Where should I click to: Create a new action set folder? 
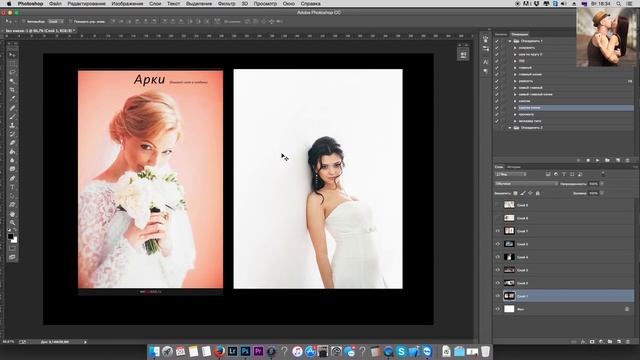pyautogui.click(x=607, y=160)
